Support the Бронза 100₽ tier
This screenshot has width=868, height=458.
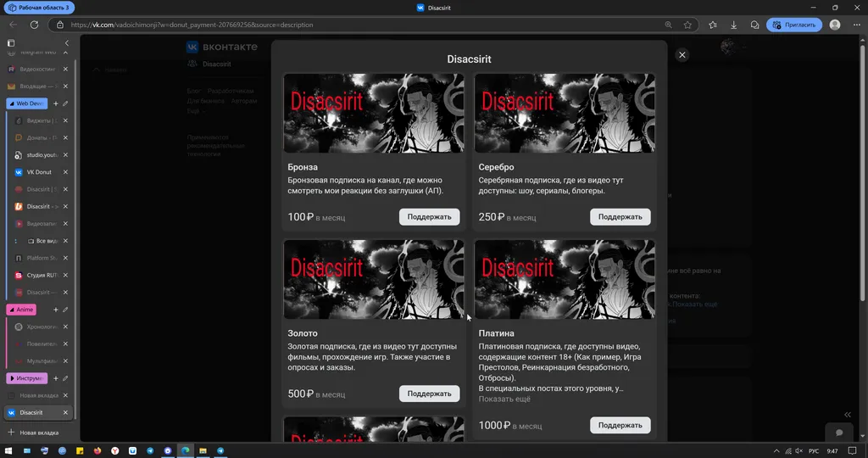click(x=429, y=217)
